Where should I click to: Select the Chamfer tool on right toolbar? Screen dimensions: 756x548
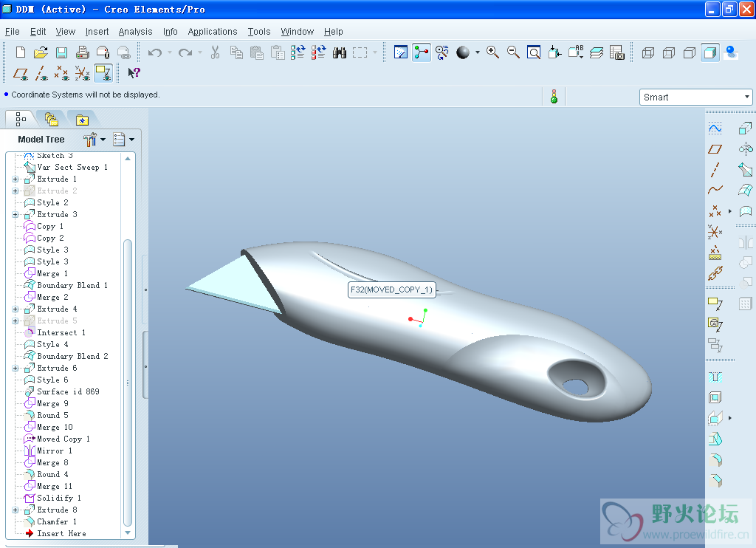(715, 480)
